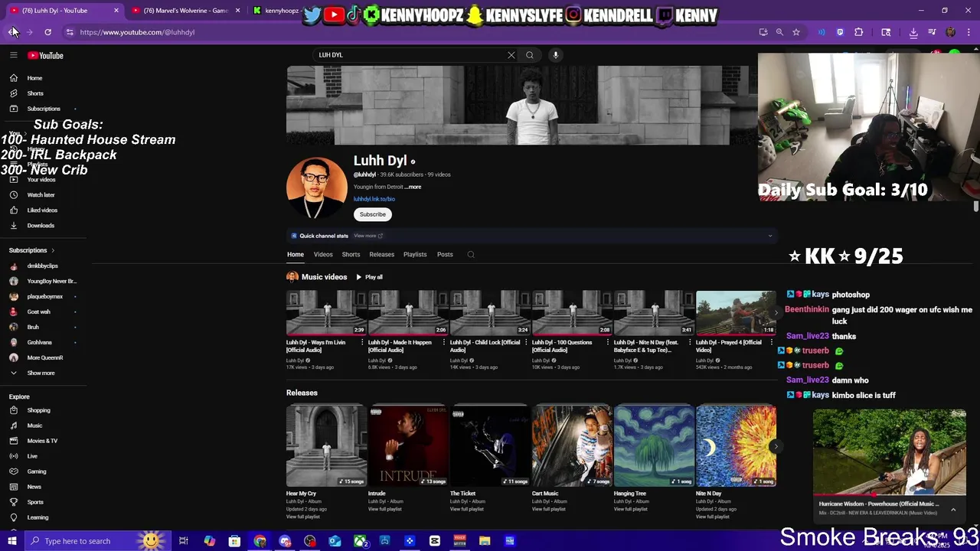Clear the search box with X icon
Image resolution: width=980 pixels, height=551 pixels.
(511, 55)
